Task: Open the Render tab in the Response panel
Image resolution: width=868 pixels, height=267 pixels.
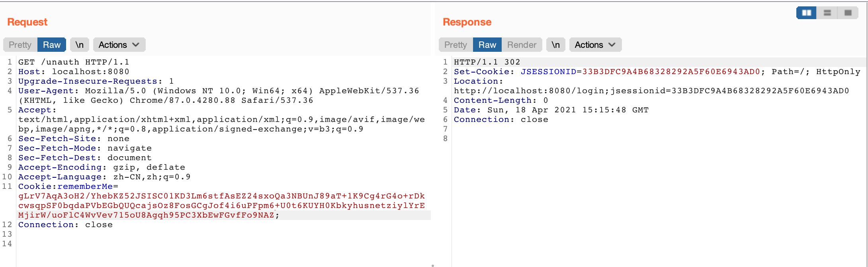Action: click(522, 45)
